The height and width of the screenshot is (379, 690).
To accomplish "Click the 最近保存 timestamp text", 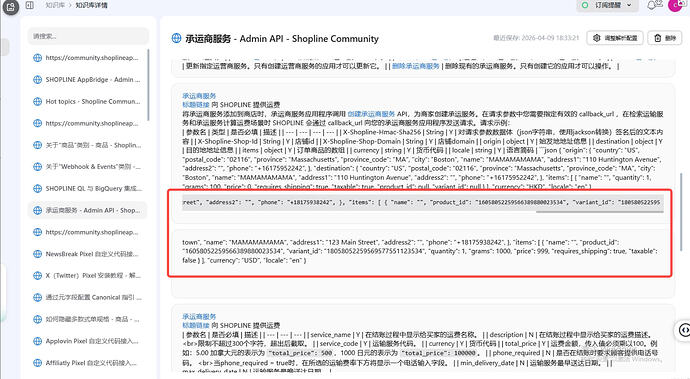I will [x=536, y=38].
